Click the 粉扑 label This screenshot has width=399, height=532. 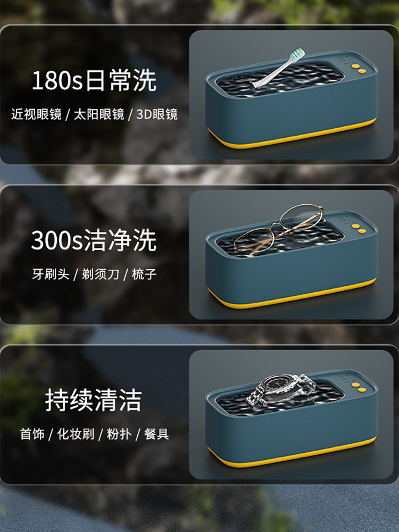(119, 434)
